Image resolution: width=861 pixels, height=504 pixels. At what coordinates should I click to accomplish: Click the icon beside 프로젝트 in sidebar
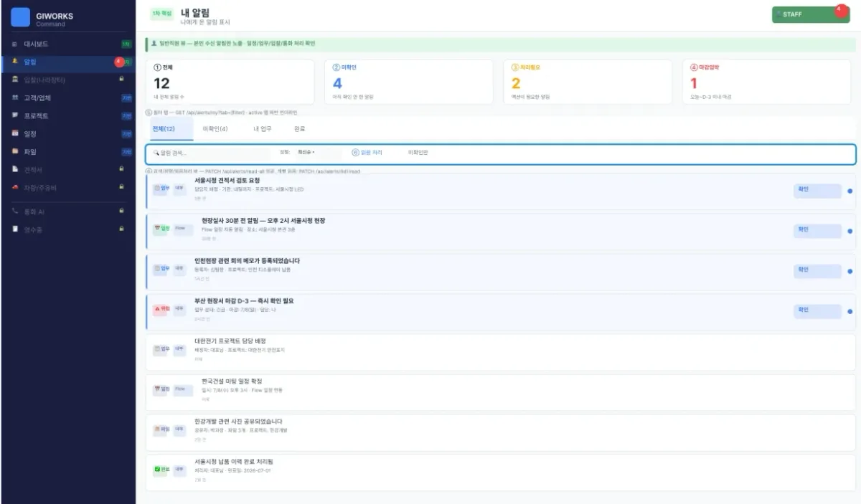click(x=15, y=115)
